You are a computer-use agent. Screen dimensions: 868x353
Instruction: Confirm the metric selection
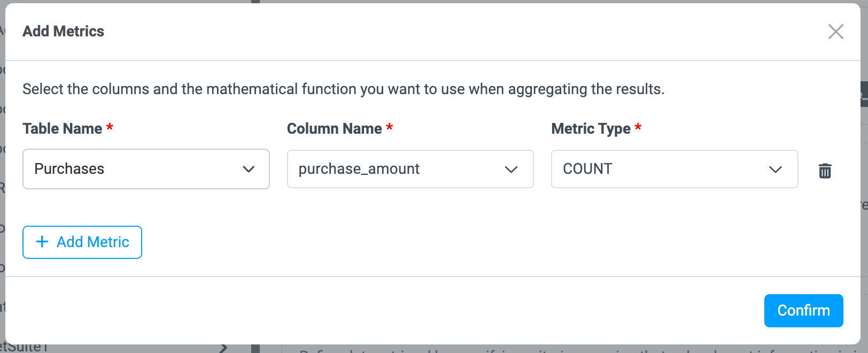pos(803,310)
